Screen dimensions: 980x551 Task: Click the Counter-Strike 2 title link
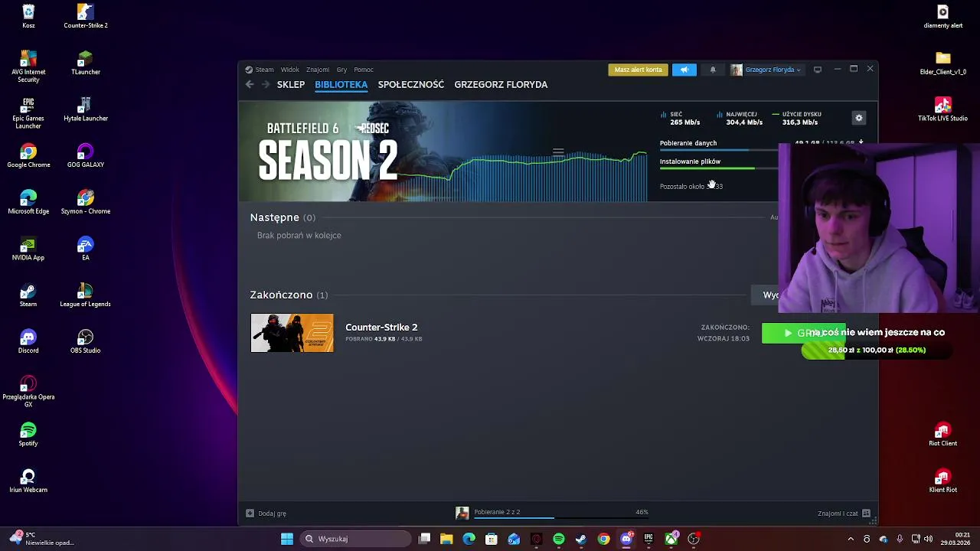pyautogui.click(x=381, y=328)
